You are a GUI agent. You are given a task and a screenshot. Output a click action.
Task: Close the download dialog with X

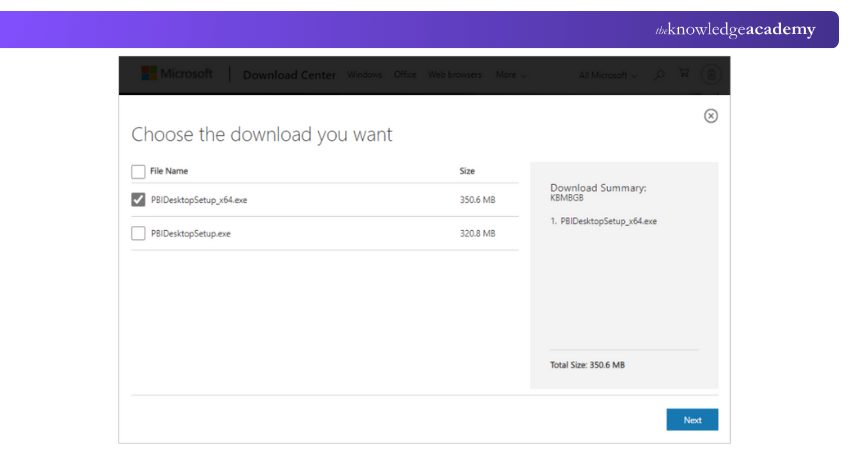[711, 115]
